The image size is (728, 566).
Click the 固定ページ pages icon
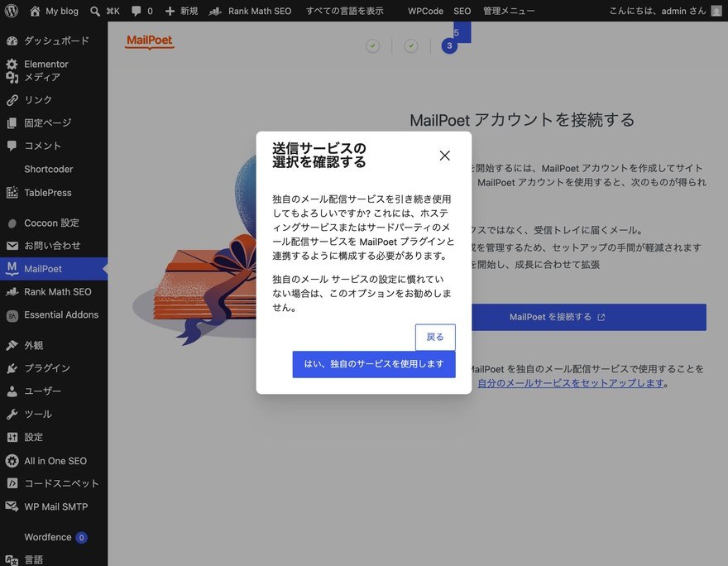point(12,123)
